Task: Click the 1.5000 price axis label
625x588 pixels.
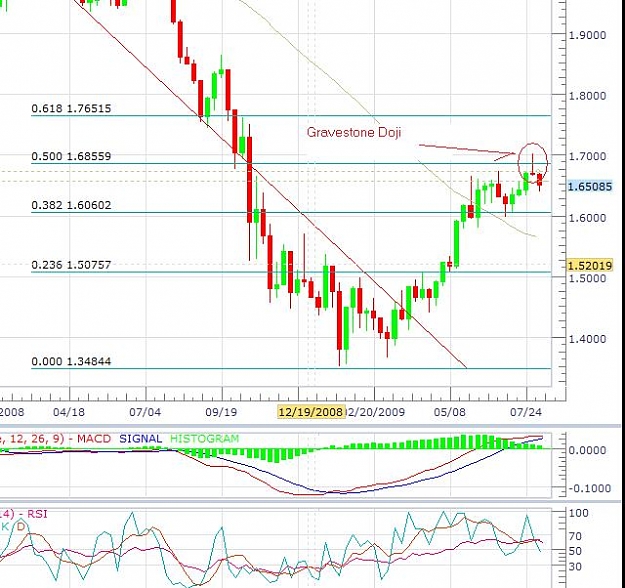Action: tap(588, 278)
